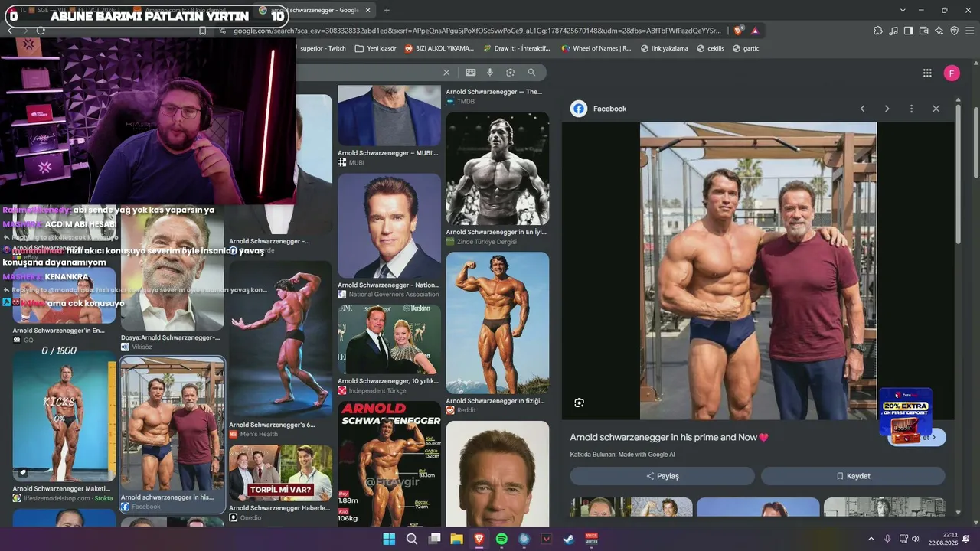Open the Draw It! bookmark
980x551 pixels.
(x=517, y=48)
